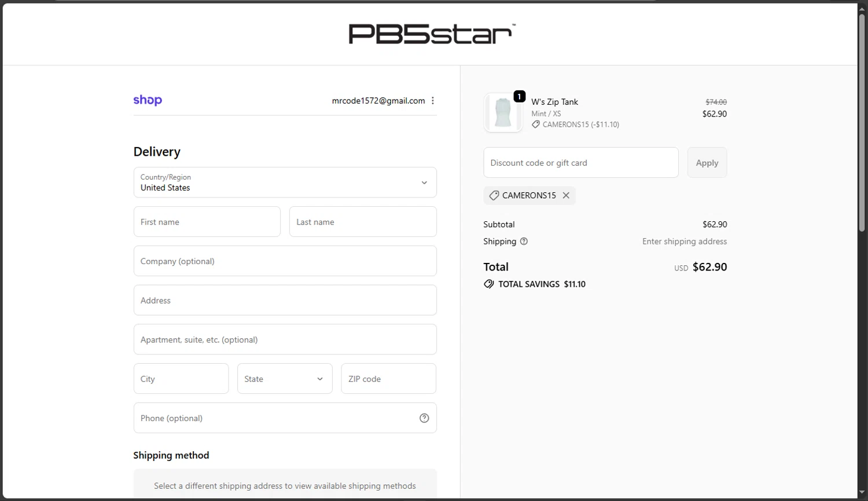
Task: Click the page vertical scrollbar
Action: [x=862, y=122]
